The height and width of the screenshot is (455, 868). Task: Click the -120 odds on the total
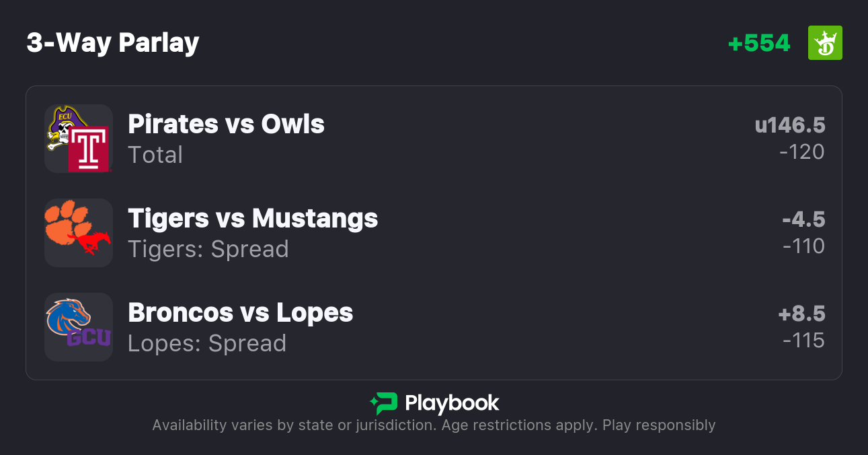(802, 152)
